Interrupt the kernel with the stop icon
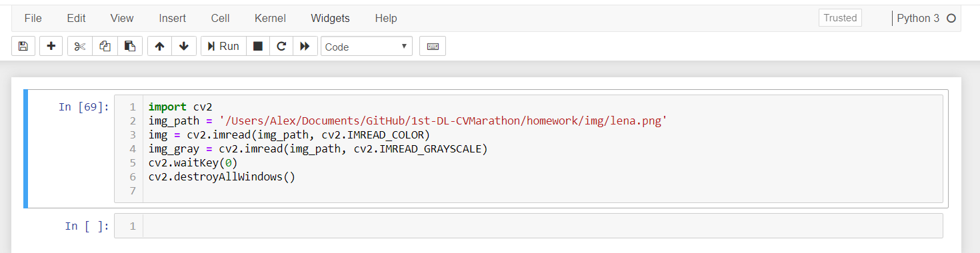 point(258,47)
